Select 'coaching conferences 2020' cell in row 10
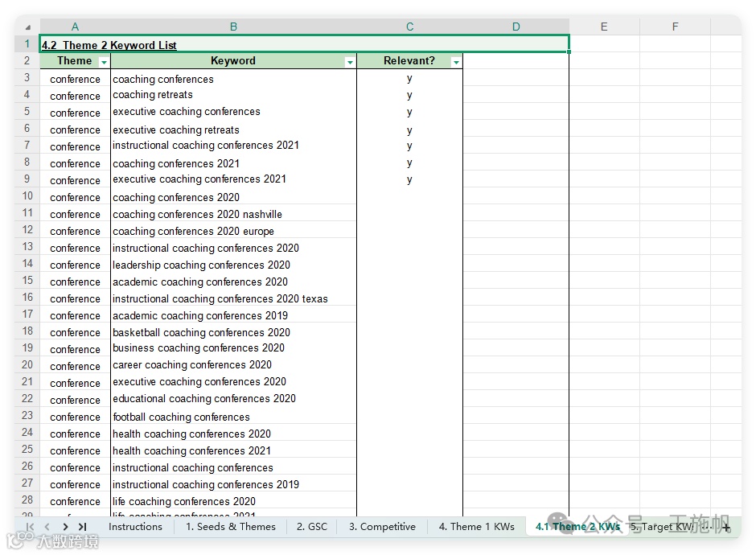The height and width of the screenshot is (555, 756). click(234, 197)
